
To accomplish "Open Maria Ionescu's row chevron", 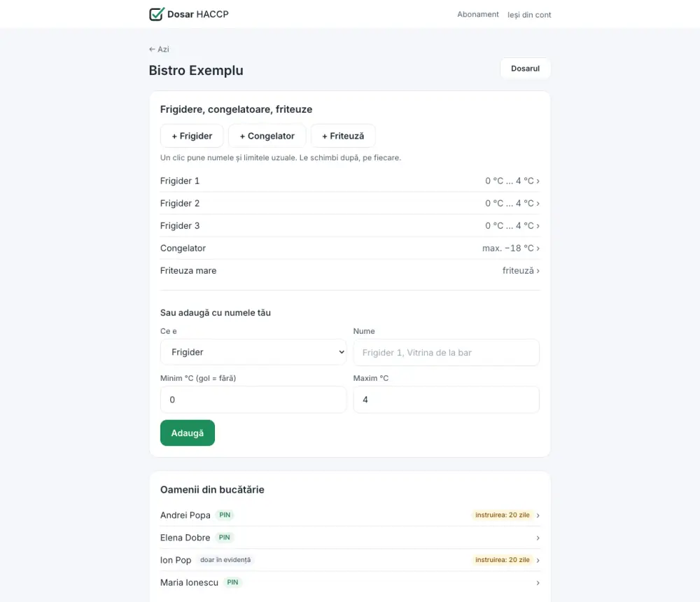I will 538,583.
